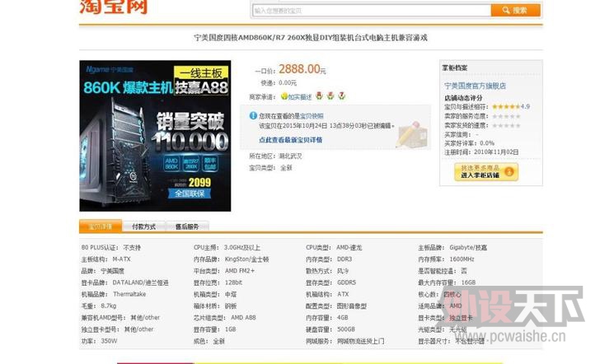Click the 进入掌柜店铺 button

(486, 172)
